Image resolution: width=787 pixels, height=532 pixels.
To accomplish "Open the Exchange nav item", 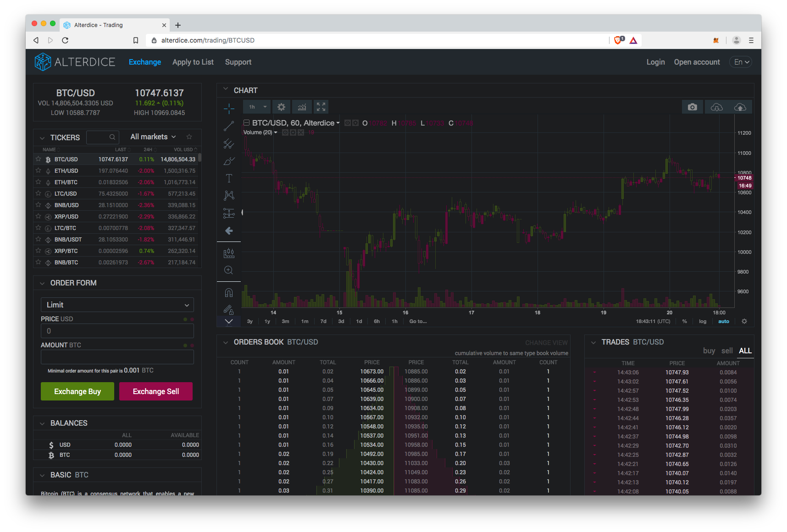I will pos(145,62).
